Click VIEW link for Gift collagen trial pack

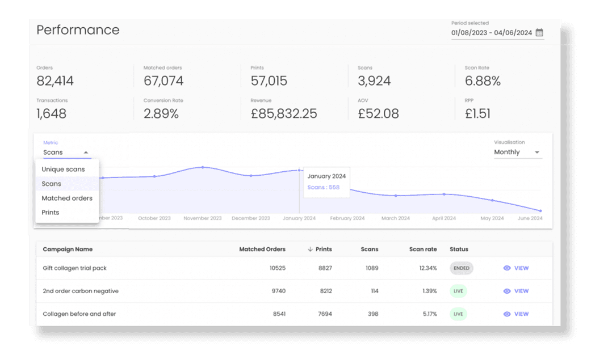coord(521,268)
